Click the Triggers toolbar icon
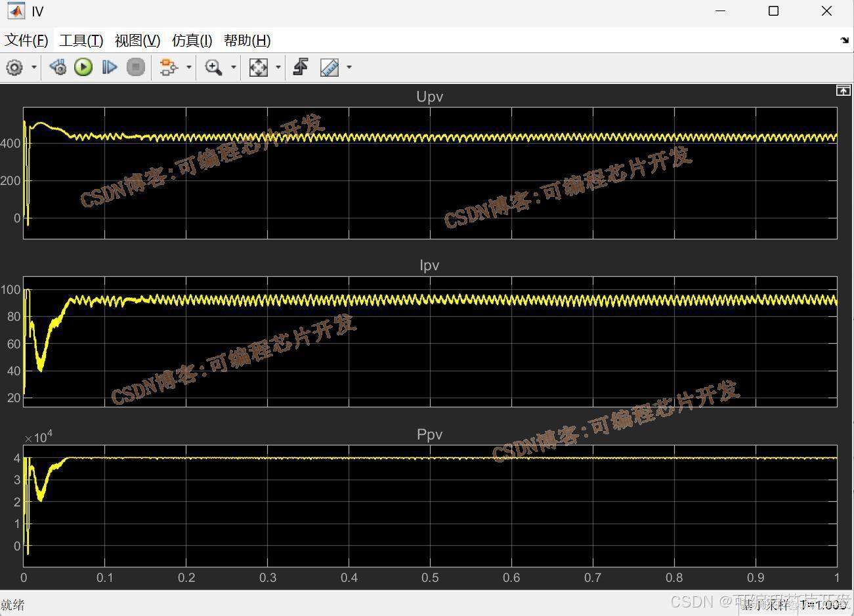 [301, 67]
